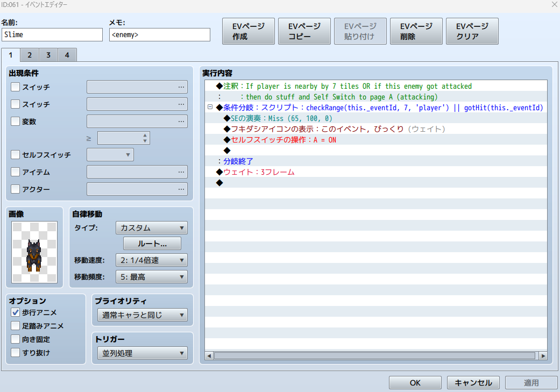This screenshot has height=392, width=560.
Task: Switch to event page tab 2
Action: 30,55
